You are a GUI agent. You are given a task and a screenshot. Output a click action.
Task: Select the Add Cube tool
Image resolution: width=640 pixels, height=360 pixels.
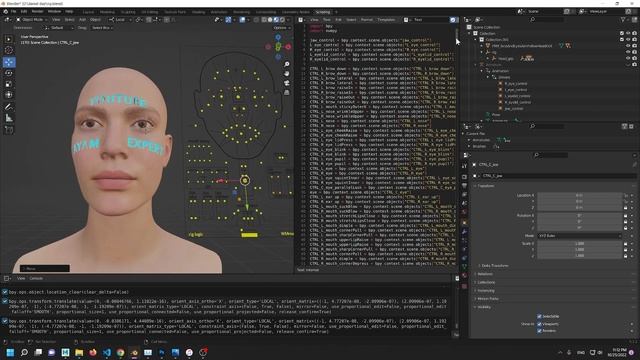pyautogui.click(x=9, y=130)
